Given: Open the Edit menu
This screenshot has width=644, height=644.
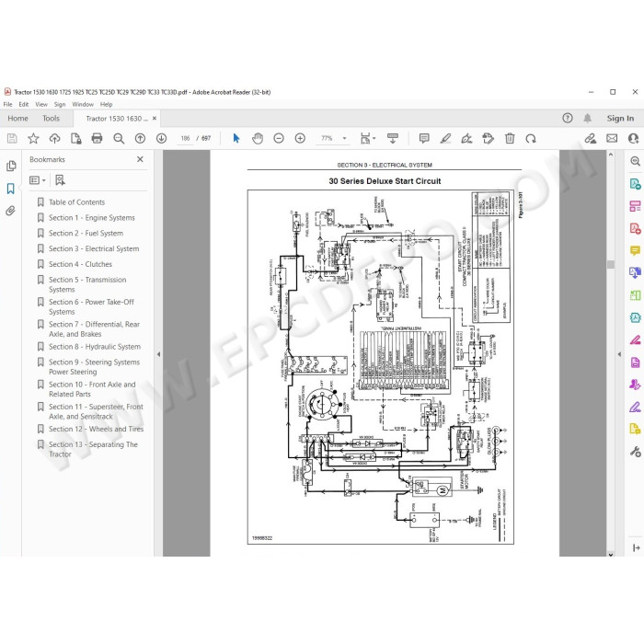Looking at the screenshot, I should click(24, 104).
